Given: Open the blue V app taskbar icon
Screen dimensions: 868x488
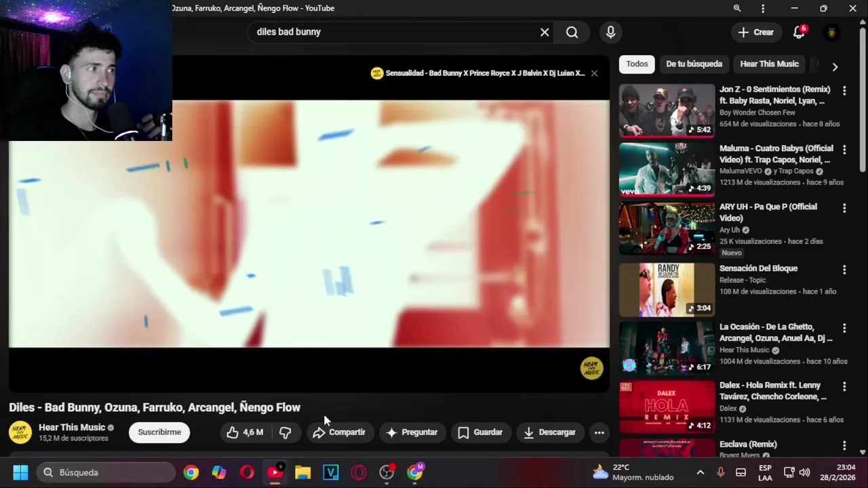Looking at the screenshot, I should [330, 472].
